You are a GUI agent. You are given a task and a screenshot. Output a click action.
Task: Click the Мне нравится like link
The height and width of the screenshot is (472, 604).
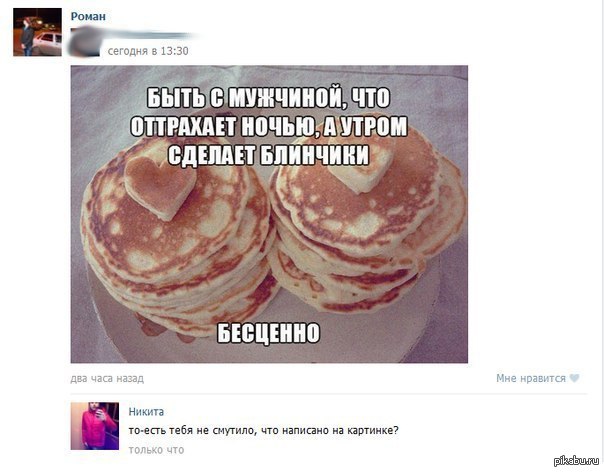click(531, 378)
